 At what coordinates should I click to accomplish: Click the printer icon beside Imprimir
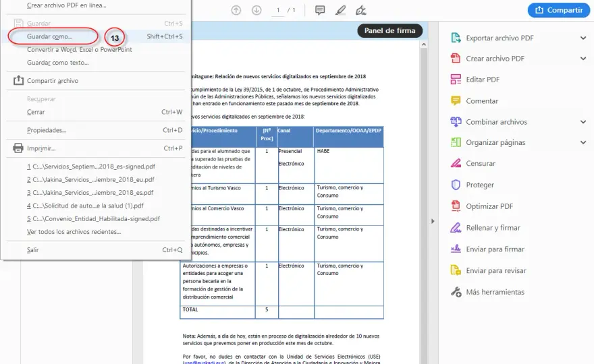(18, 148)
